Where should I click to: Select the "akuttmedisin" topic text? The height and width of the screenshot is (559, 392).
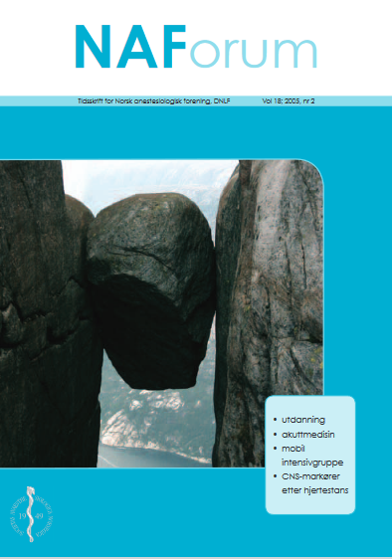[307, 435]
